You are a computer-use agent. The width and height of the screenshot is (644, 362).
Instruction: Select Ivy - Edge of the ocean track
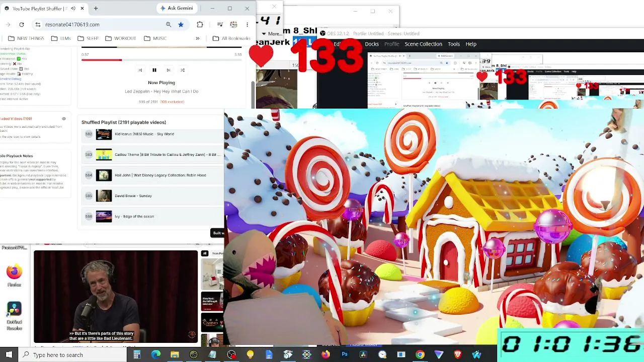tap(152, 216)
